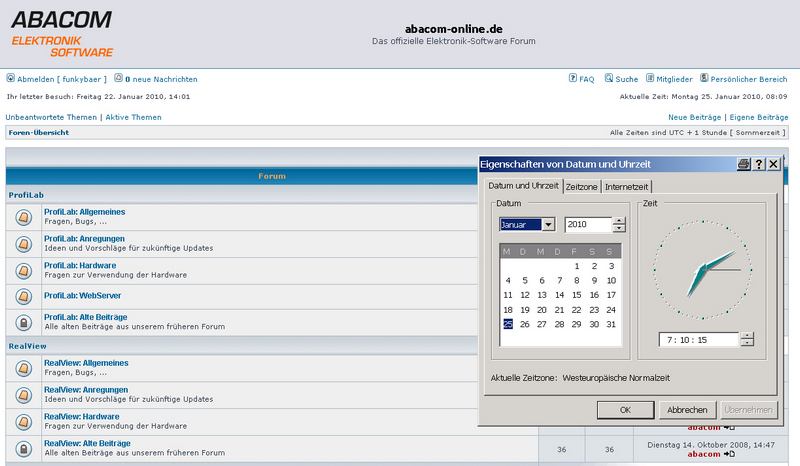800x466 pixels.
Task: Click ProfiLab: Allgemeines forum folder icon
Action: tap(23, 217)
